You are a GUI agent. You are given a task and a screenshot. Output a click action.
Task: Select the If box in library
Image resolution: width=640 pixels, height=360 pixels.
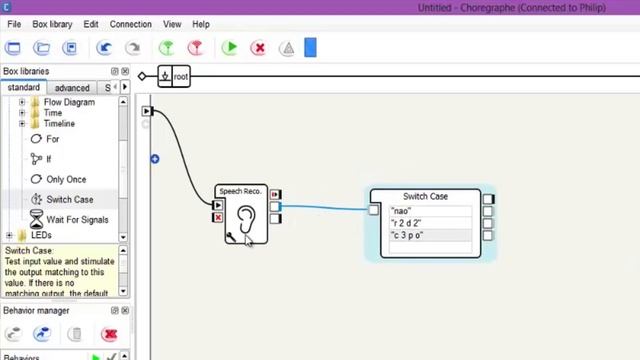41,159
